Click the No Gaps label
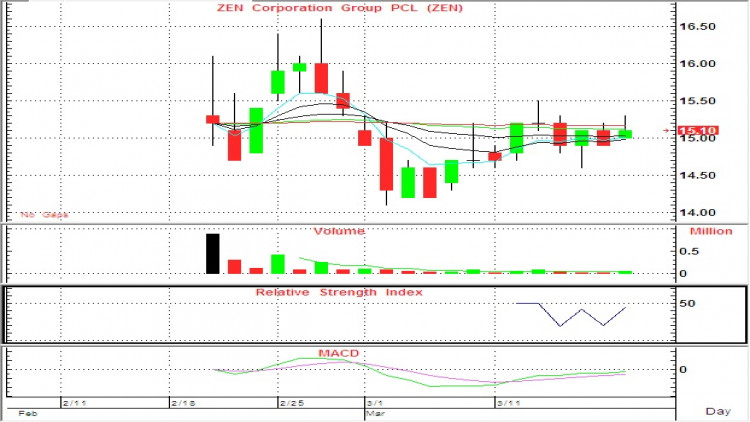 [44, 215]
